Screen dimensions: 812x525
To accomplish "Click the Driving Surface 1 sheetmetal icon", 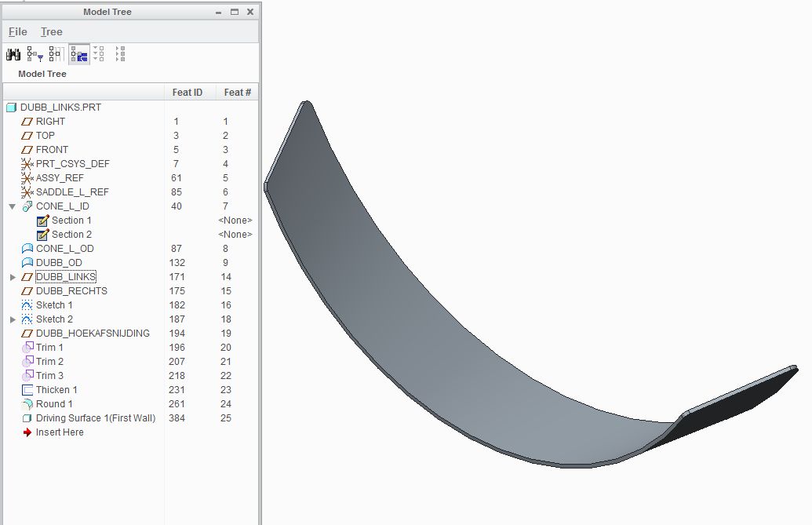I will [27, 418].
